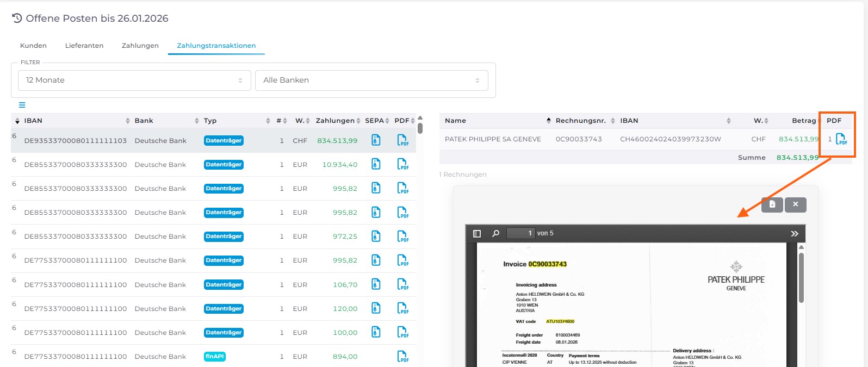Switch to the Lieferanten tab

tap(84, 46)
